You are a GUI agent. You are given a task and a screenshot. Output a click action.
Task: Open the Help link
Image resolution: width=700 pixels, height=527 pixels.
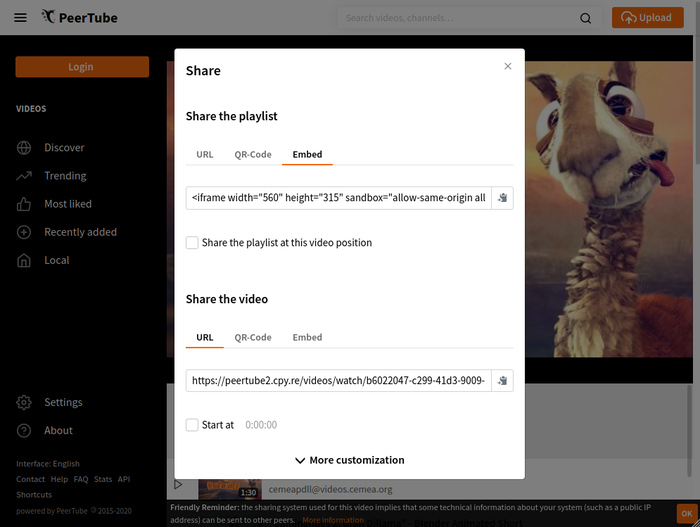tap(59, 479)
